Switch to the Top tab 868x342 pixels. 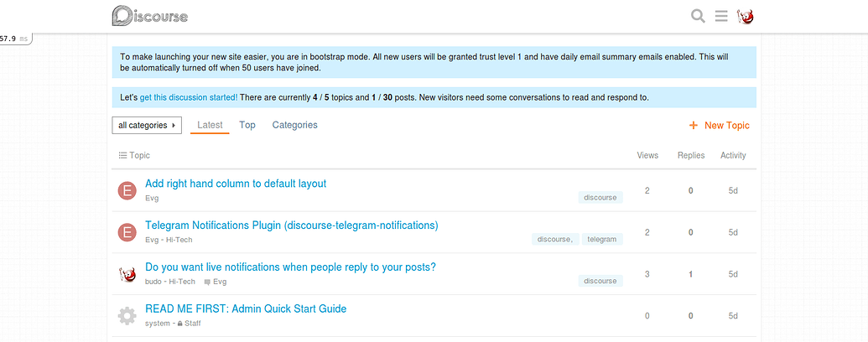tap(247, 125)
